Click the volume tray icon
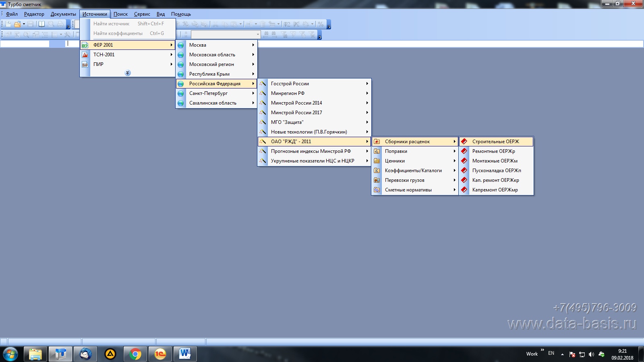Image resolution: width=644 pixels, height=362 pixels. click(x=591, y=354)
